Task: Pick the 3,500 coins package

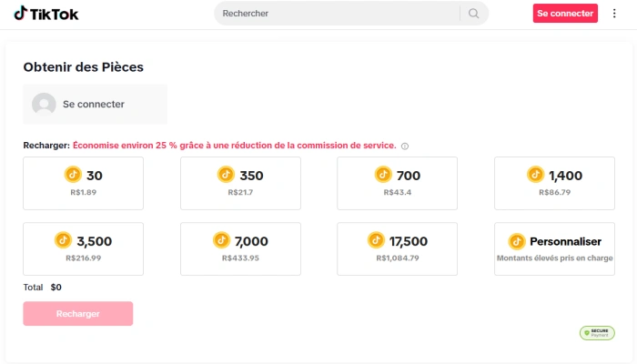Action: [83, 248]
